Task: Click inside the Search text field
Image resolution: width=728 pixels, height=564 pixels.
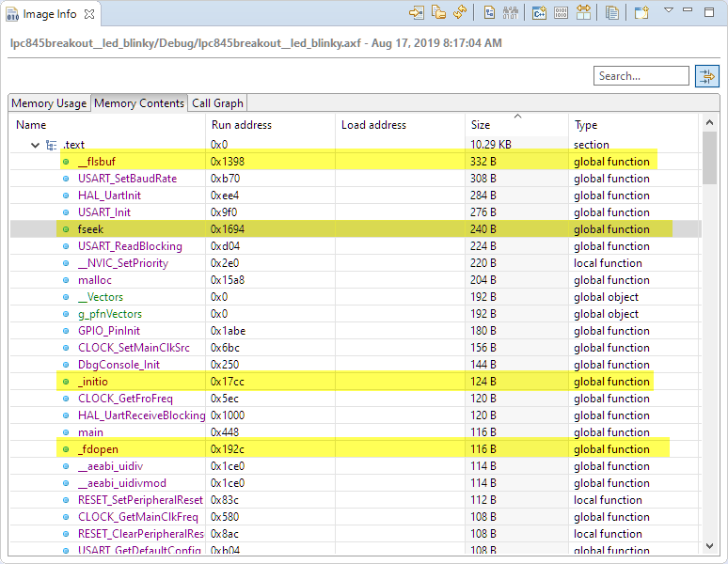Action: pos(641,76)
